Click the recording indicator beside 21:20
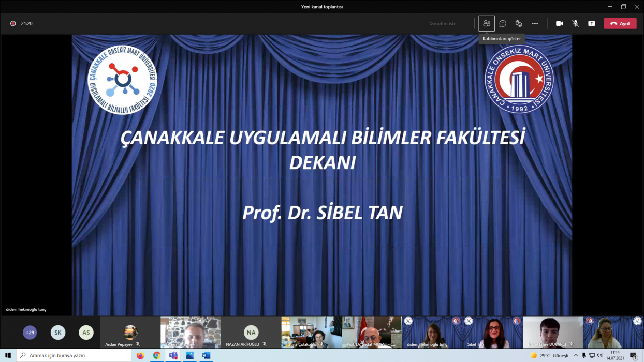644x362 pixels. (x=13, y=23)
